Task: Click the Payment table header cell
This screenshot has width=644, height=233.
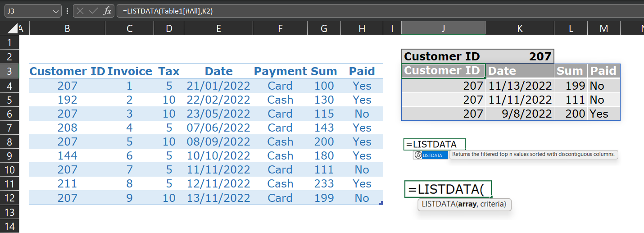Action: click(280, 71)
